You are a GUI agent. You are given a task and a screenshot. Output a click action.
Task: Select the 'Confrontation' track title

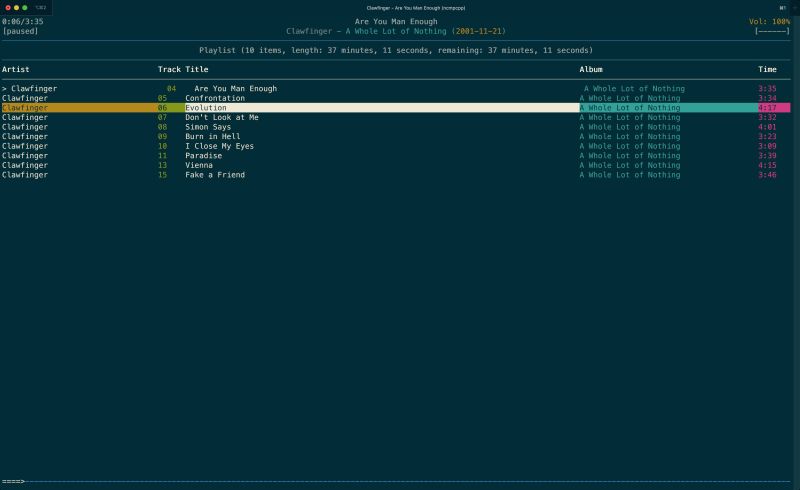(215, 98)
